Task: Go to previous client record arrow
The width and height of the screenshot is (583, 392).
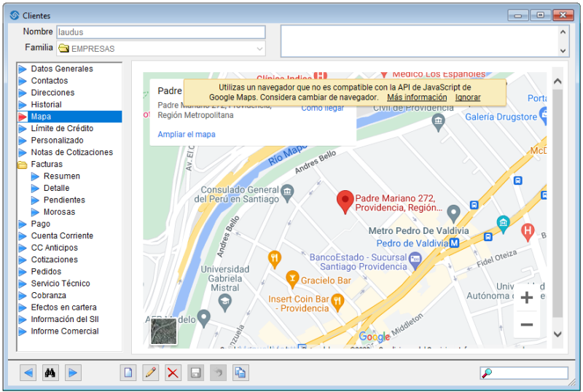Action: (x=28, y=372)
